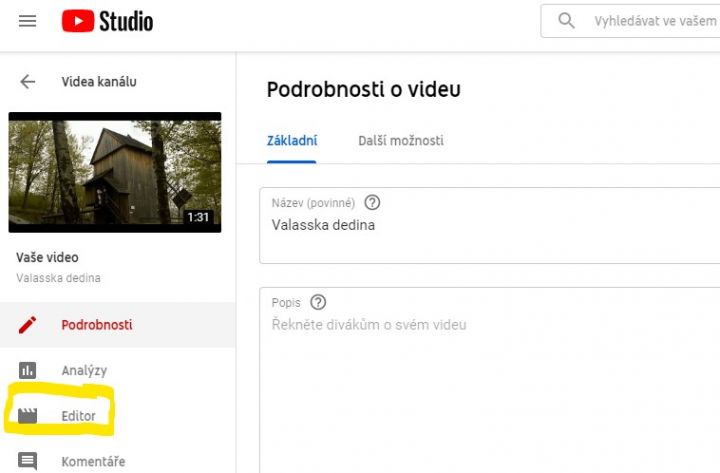This screenshot has width=720, height=473.
Task: Click the 'Vaše video' label
Action: pyautogui.click(x=47, y=257)
